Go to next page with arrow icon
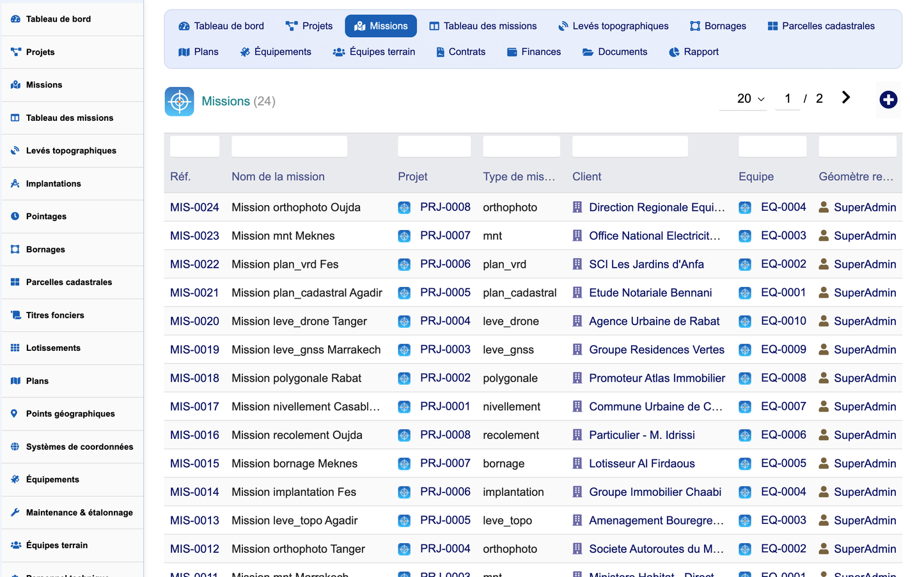The image size is (924, 577). [846, 97]
